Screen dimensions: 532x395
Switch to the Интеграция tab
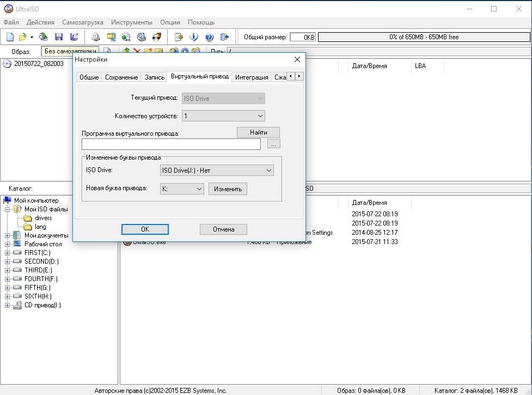(x=252, y=77)
